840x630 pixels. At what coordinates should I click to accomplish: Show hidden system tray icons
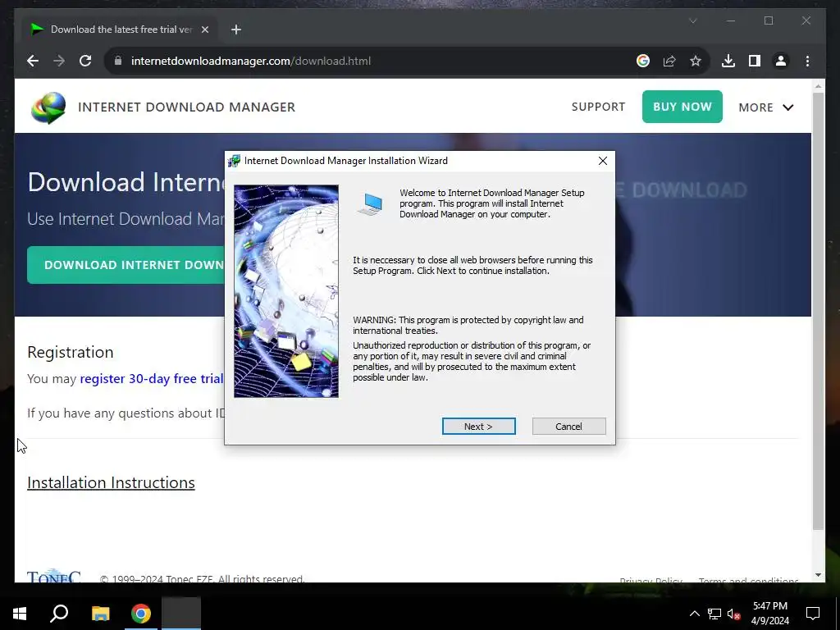(x=694, y=614)
